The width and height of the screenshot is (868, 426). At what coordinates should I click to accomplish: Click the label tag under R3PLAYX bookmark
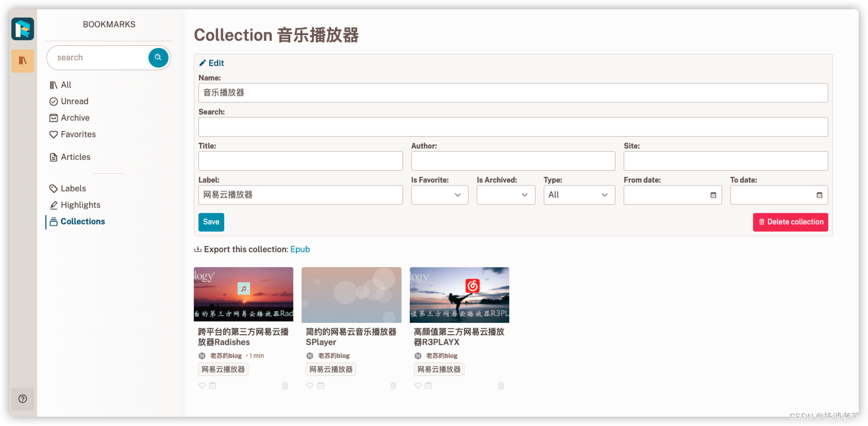click(439, 370)
